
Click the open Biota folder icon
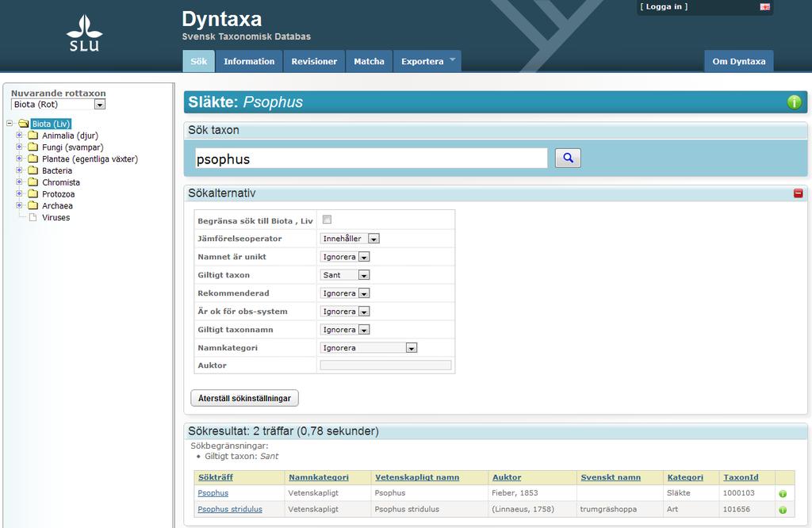pos(23,124)
